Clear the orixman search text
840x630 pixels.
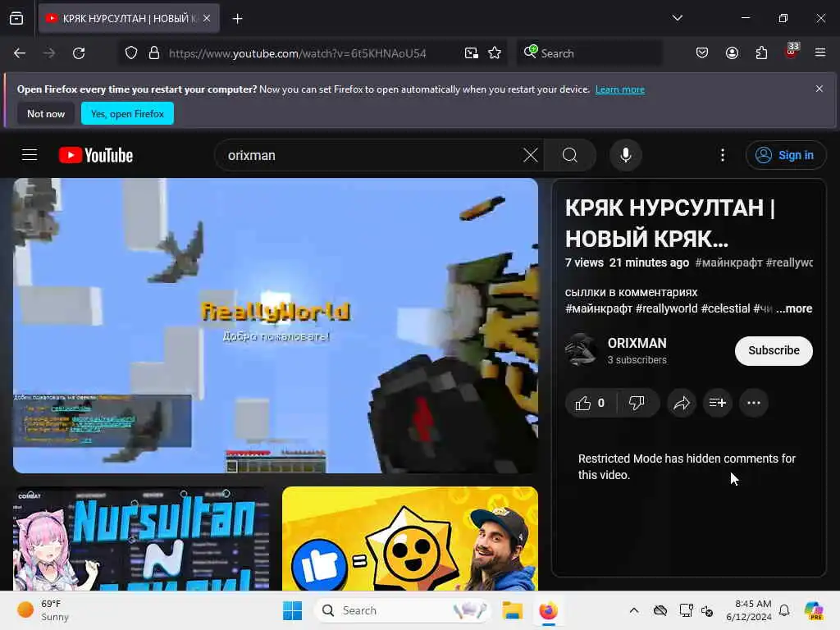click(531, 155)
